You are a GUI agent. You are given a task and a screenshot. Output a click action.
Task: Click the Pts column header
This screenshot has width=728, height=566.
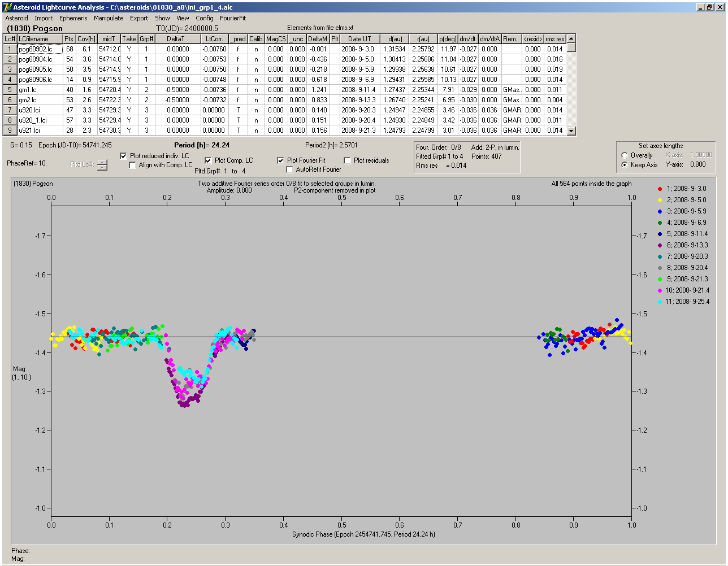click(69, 39)
